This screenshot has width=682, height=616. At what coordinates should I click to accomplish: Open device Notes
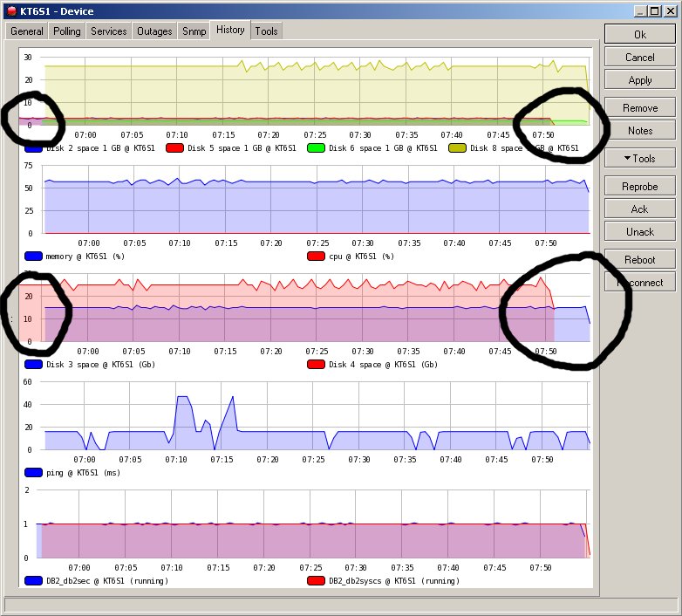(x=640, y=131)
